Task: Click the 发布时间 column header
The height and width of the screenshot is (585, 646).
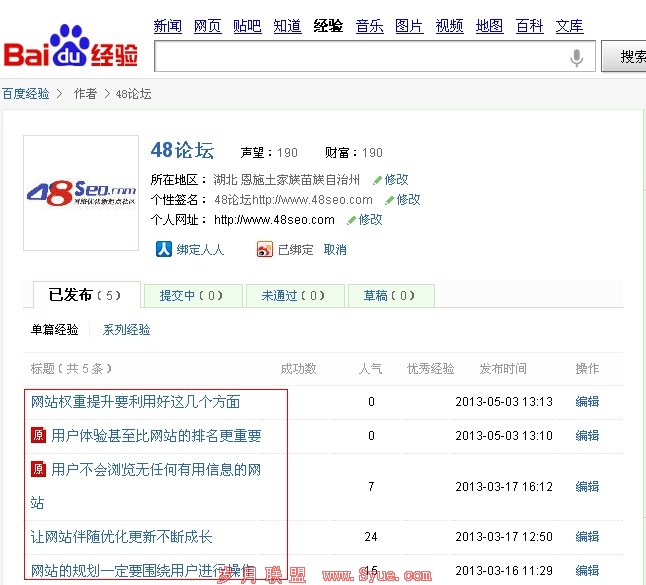Action: click(503, 368)
